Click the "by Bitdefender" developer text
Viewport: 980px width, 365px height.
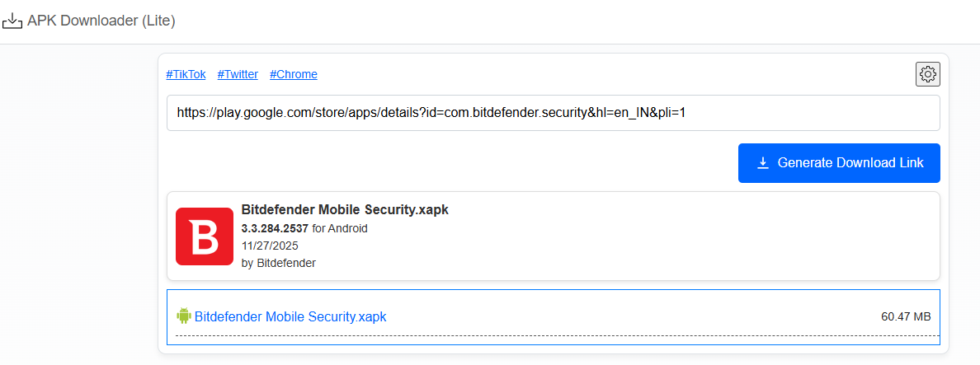(278, 263)
